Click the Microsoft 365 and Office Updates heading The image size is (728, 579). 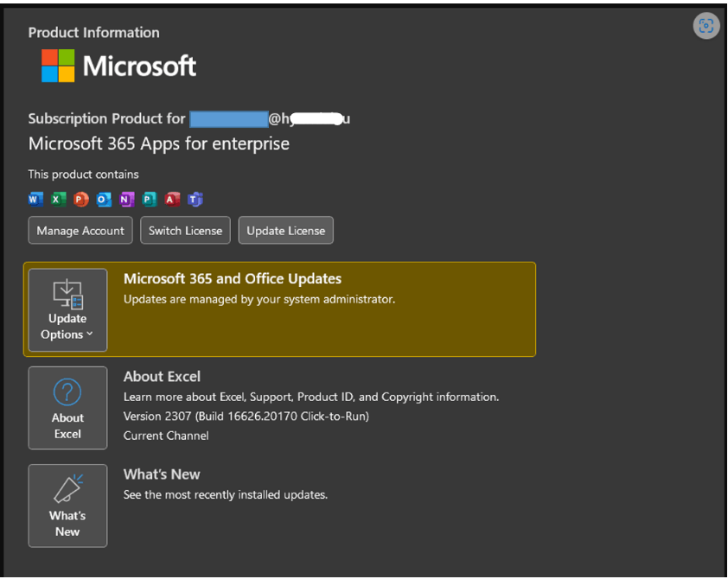pyautogui.click(x=233, y=279)
